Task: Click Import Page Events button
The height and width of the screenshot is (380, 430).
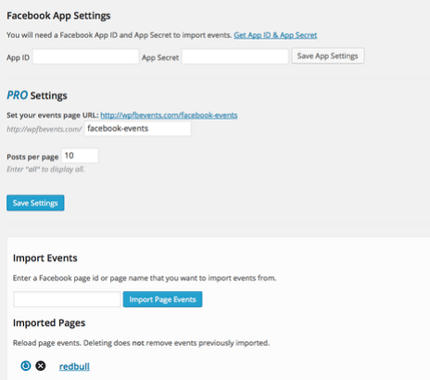Action: coord(163,299)
